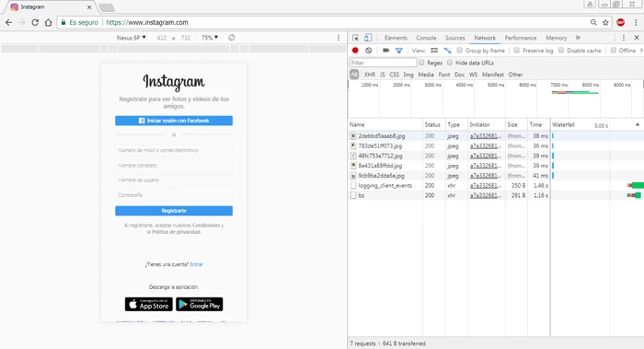Click the address bar URL
The height and width of the screenshot is (349, 644).
point(147,23)
